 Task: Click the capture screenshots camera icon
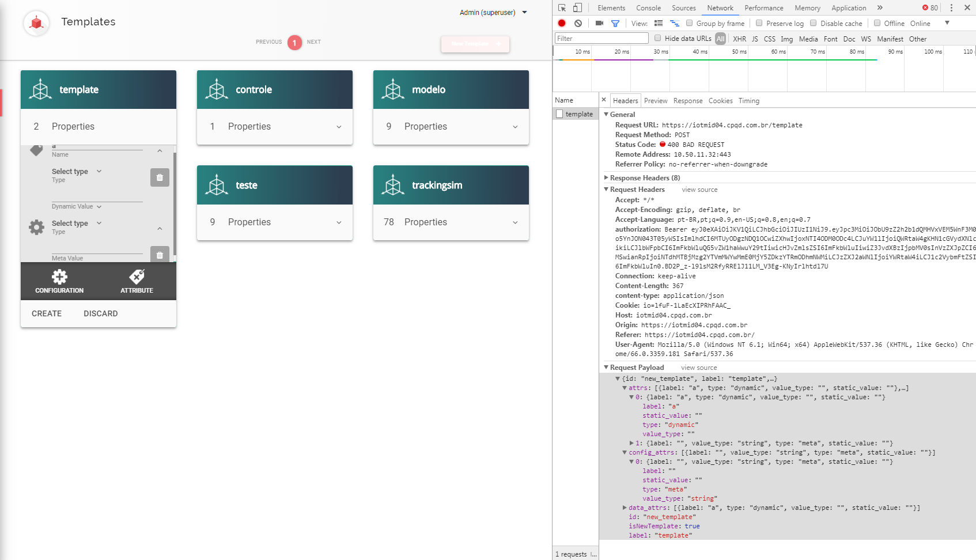[599, 23]
